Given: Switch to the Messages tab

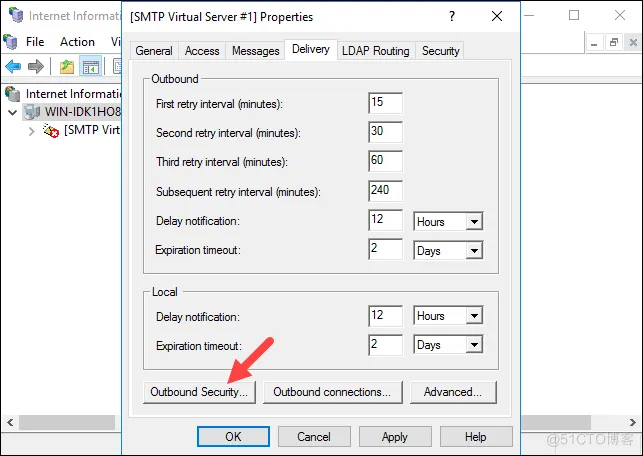Looking at the screenshot, I should [255, 50].
